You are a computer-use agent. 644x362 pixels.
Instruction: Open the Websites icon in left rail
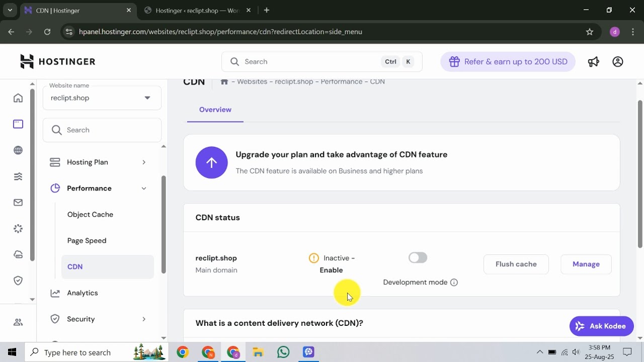[x=18, y=124]
